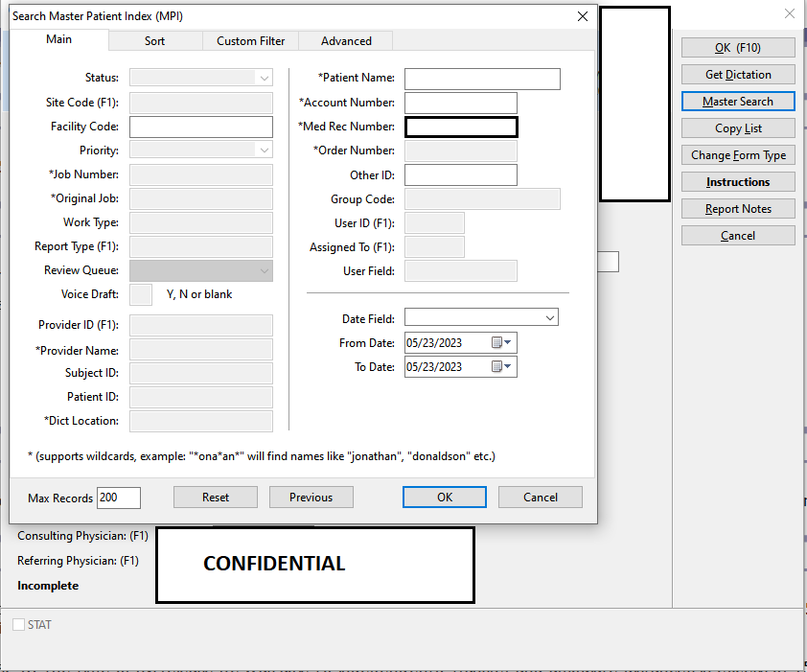Click Cancel in the search dialog
This screenshot has width=807, height=672.
coord(541,497)
